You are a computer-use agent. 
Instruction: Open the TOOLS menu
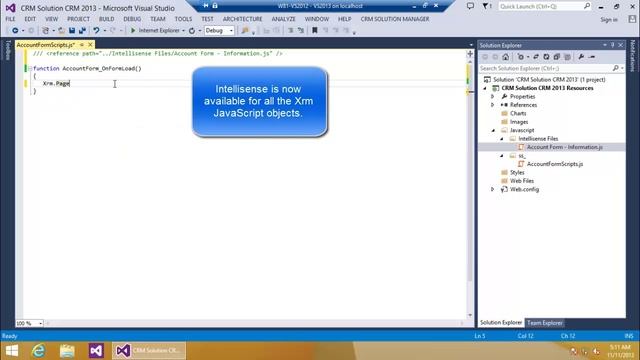(x=183, y=19)
